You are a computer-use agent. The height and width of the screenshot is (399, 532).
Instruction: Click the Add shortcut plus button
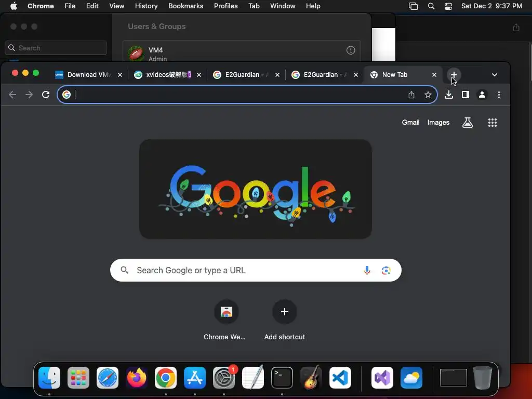tap(285, 312)
